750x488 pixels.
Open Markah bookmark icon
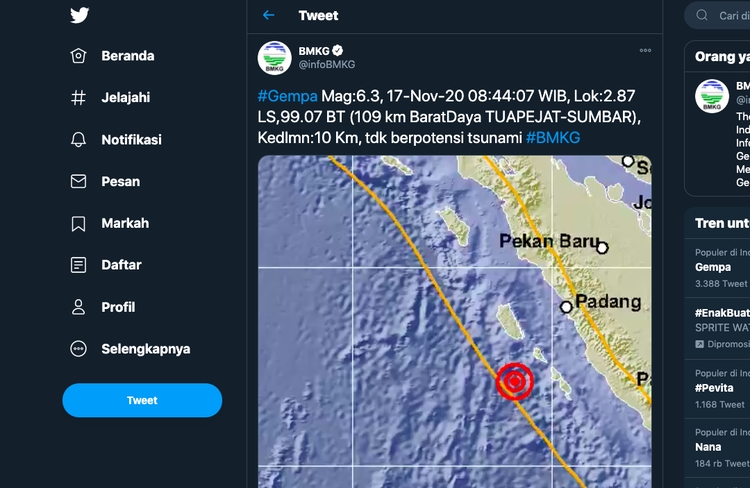pos(79,224)
